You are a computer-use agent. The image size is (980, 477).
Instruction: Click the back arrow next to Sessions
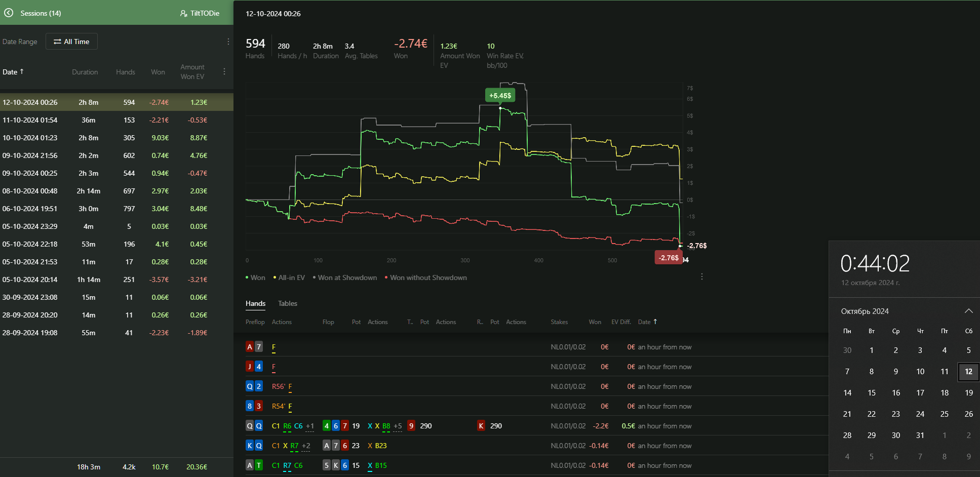point(9,13)
